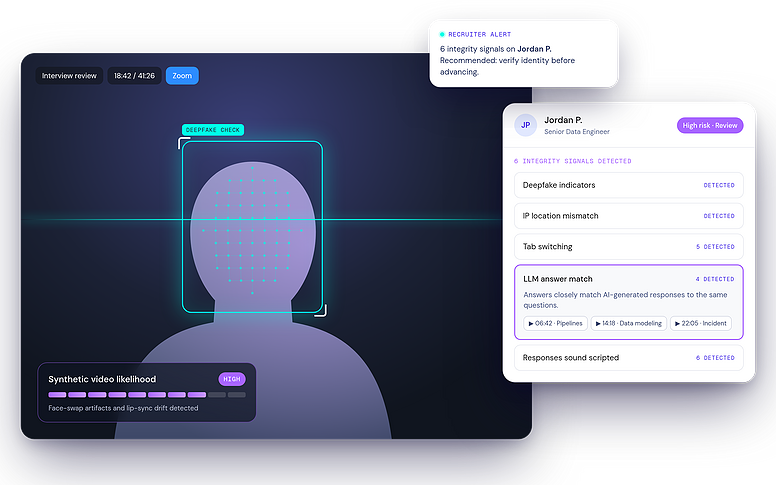This screenshot has width=776, height=485.
Task: Click the Interview review pill
Action: click(x=69, y=76)
